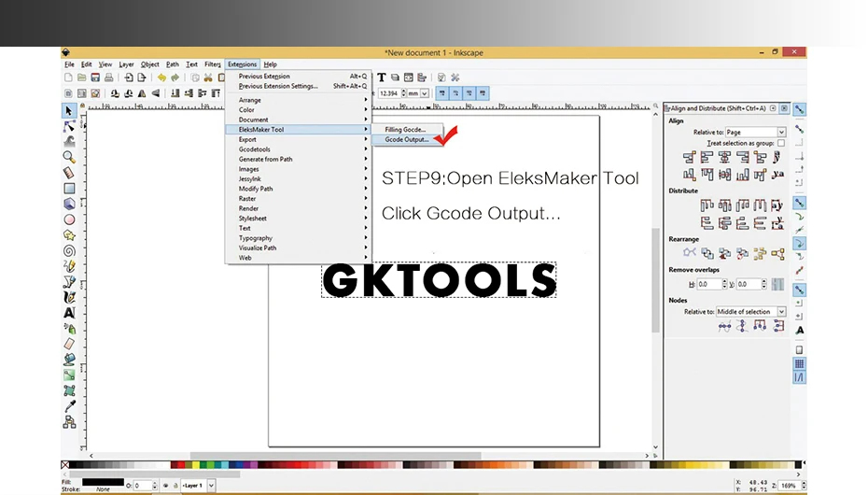Image resolution: width=868 pixels, height=495 pixels.
Task: Open Align Relative to Page dropdown
Action: pos(756,133)
